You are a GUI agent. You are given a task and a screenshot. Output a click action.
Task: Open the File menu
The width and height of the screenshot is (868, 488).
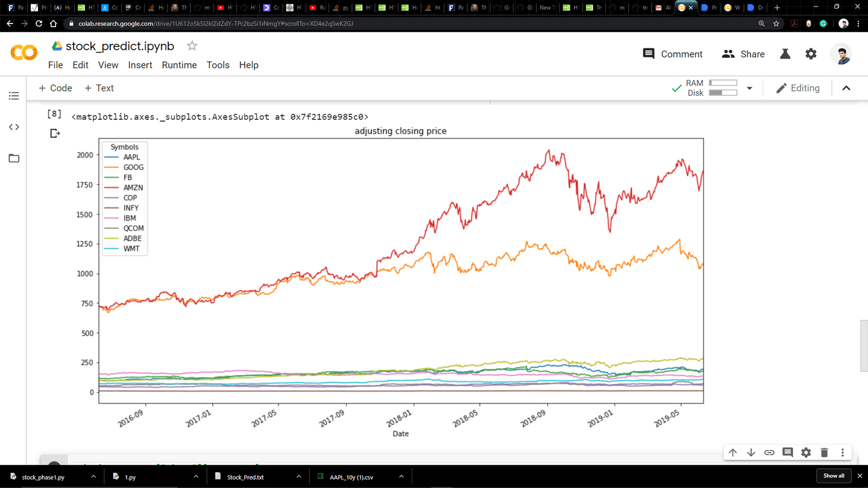tap(55, 65)
